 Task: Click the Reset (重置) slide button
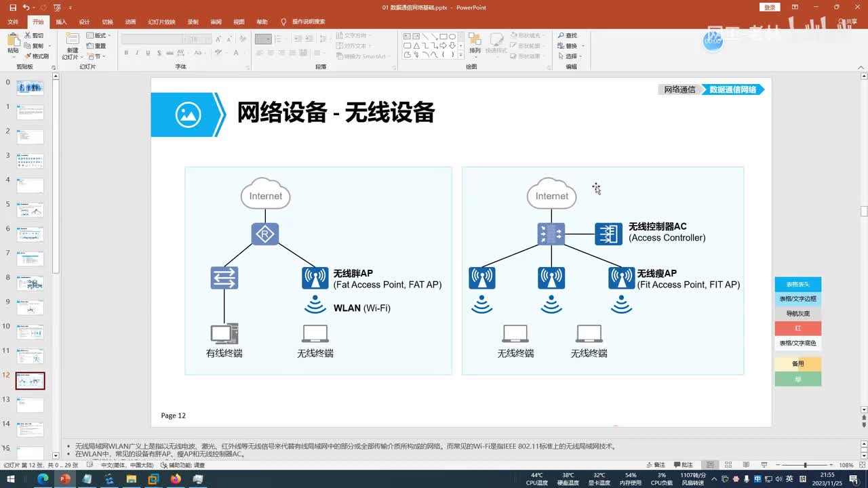point(96,46)
